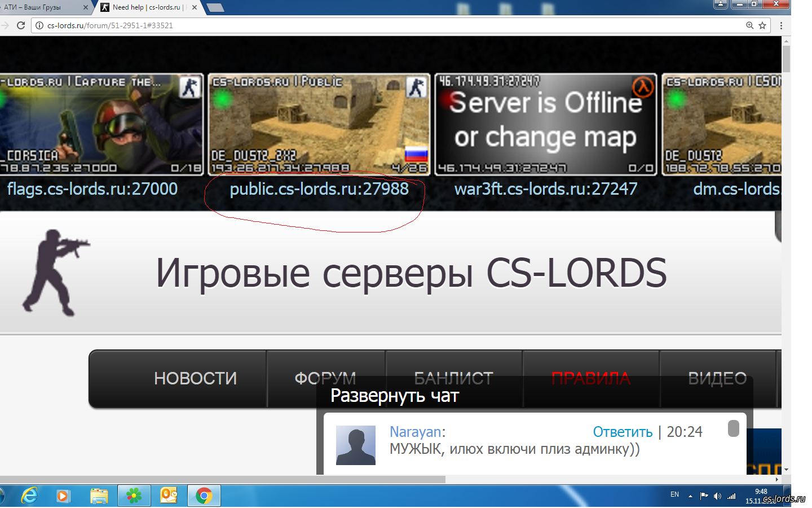Click the Chrome user profile button
Viewport: 812px width, 508px height.
point(721,5)
